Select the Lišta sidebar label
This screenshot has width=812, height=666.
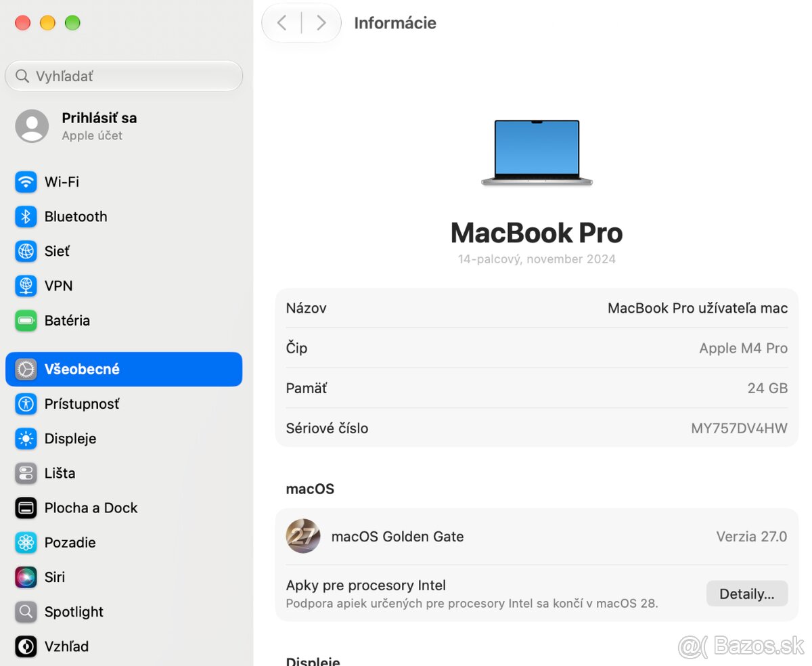(x=60, y=473)
